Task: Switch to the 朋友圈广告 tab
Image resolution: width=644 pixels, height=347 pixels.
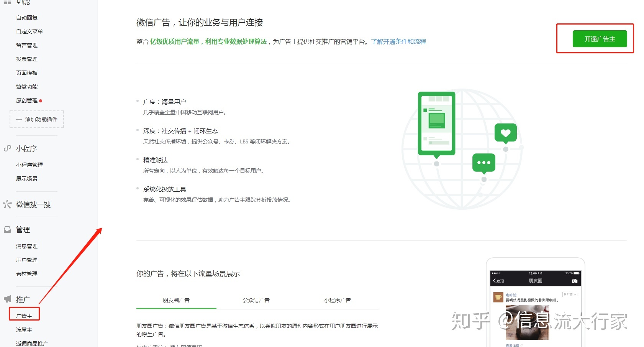Action: click(x=176, y=300)
